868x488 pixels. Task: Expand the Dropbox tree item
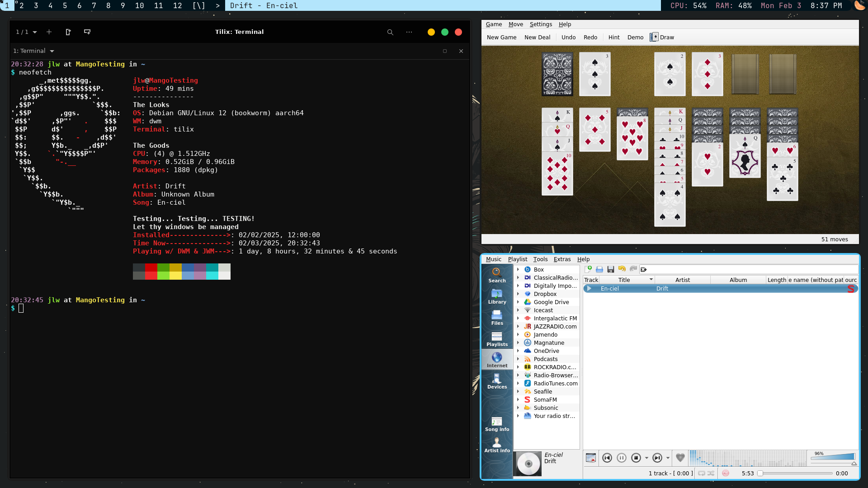tap(518, 294)
